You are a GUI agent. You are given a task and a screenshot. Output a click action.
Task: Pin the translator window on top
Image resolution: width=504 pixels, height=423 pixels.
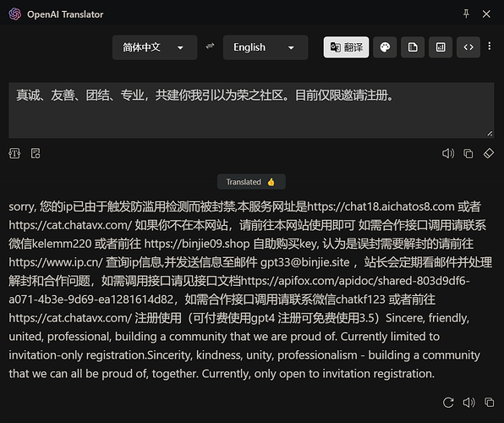pos(466,14)
